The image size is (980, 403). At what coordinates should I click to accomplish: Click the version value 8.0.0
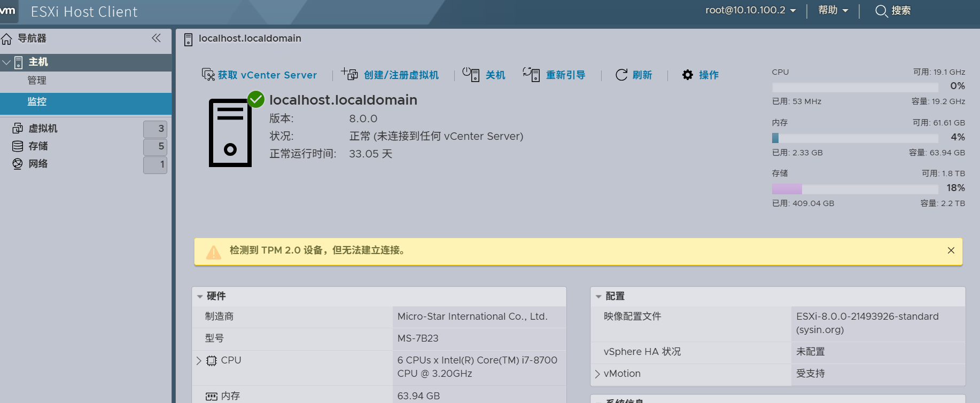coord(363,119)
